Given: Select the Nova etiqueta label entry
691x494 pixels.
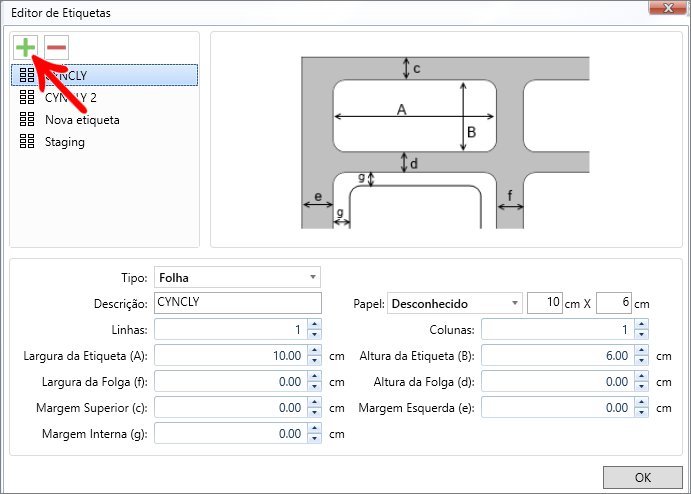Looking at the screenshot, I should (x=82, y=120).
